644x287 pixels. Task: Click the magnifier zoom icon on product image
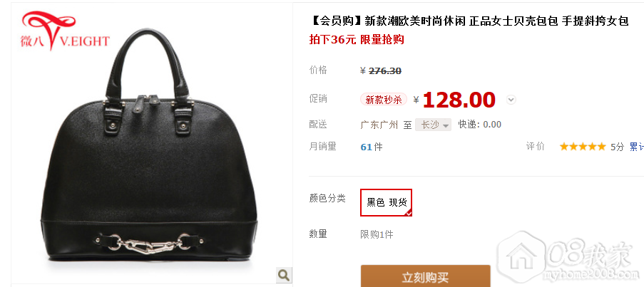coord(284,274)
